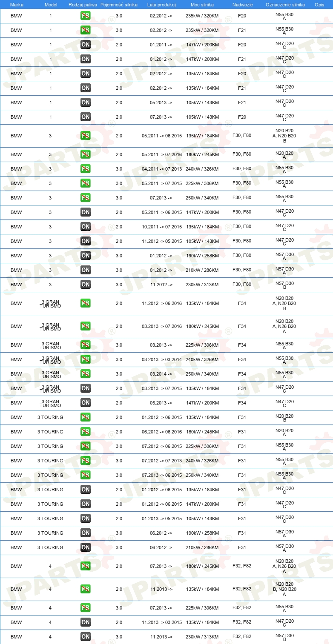Click the Rodzaj paliwa column header
This screenshot has height=644, width=333.
point(83,4)
